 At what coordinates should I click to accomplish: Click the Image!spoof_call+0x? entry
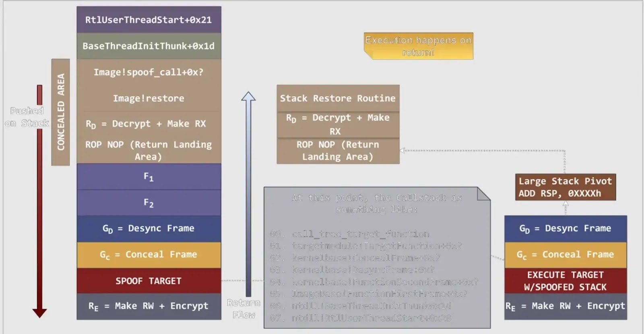[x=149, y=72]
